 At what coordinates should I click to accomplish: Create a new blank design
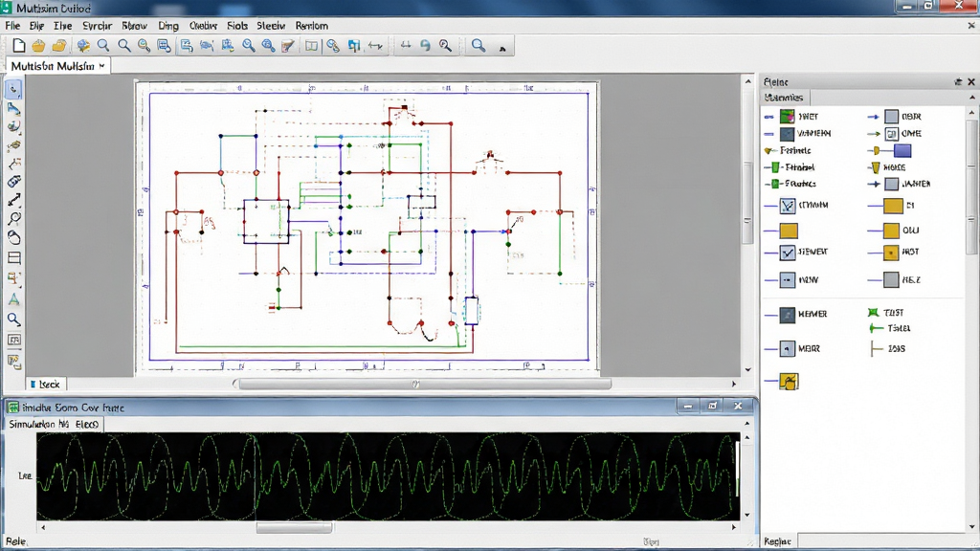19,46
